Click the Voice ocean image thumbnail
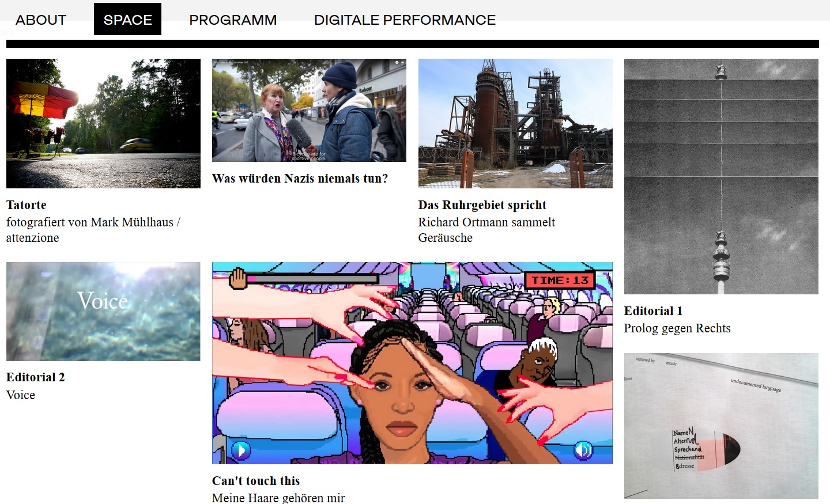This screenshot has height=504, width=830. tap(103, 311)
